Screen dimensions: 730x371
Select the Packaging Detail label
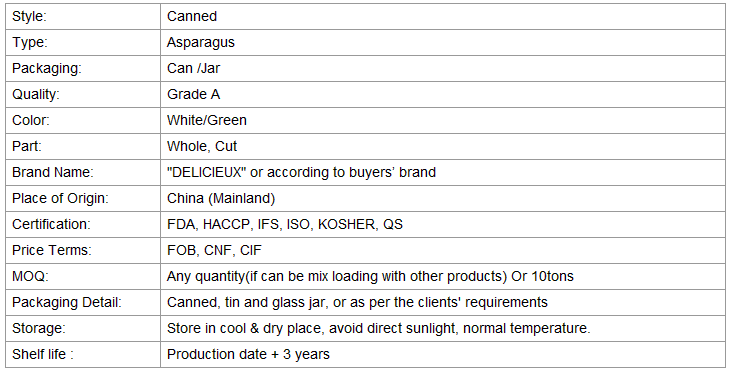[67, 303]
